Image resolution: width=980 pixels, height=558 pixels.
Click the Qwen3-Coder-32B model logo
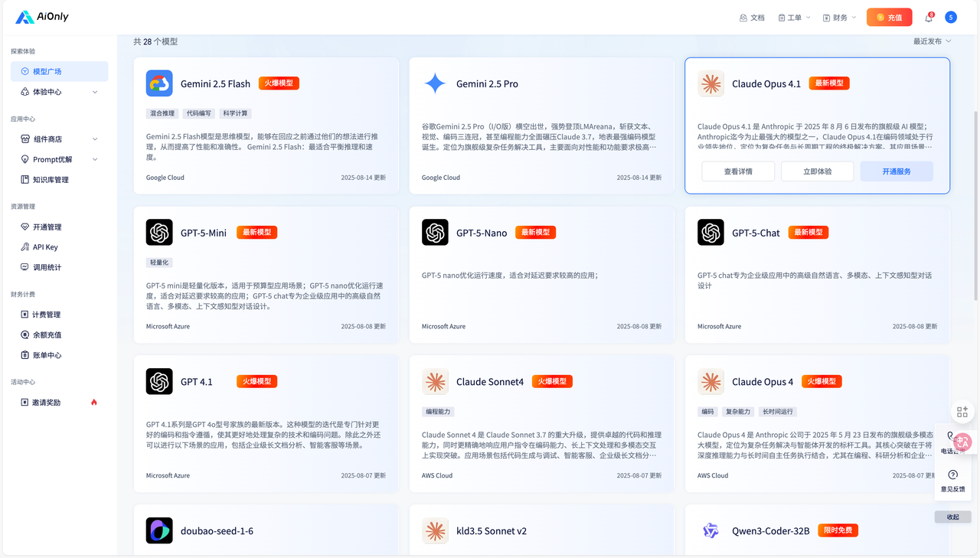710,530
